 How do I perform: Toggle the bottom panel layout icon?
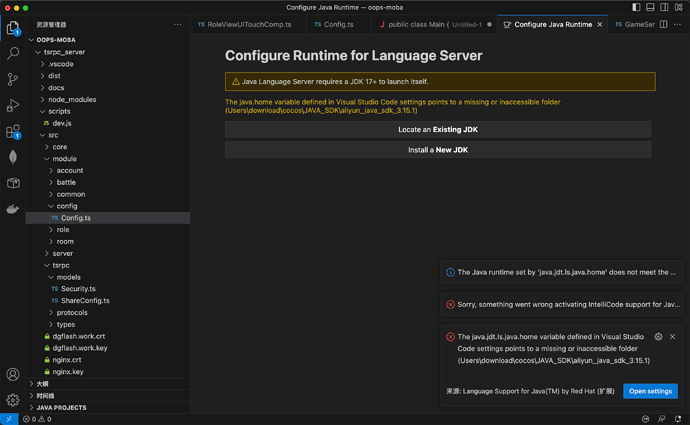pyautogui.click(x=649, y=7)
